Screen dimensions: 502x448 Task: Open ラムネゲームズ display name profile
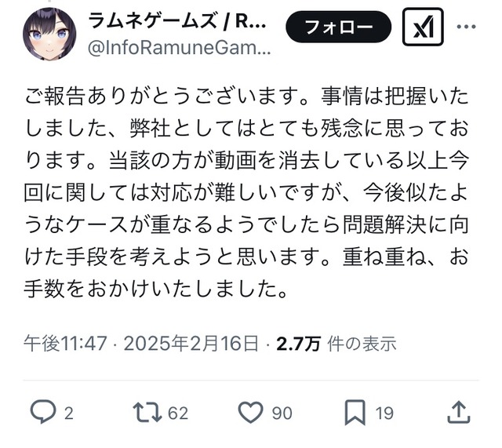pos(176,22)
